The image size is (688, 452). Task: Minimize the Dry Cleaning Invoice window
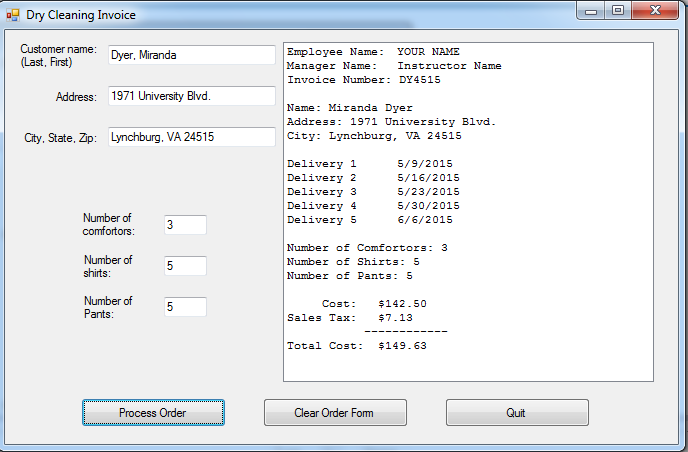click(592, 11)
